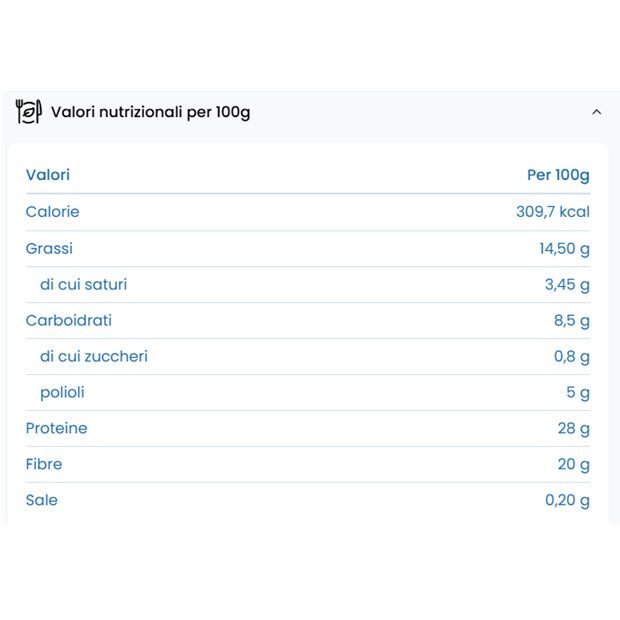
Task: Click the Sale row label
Action: tap(42, 500)
